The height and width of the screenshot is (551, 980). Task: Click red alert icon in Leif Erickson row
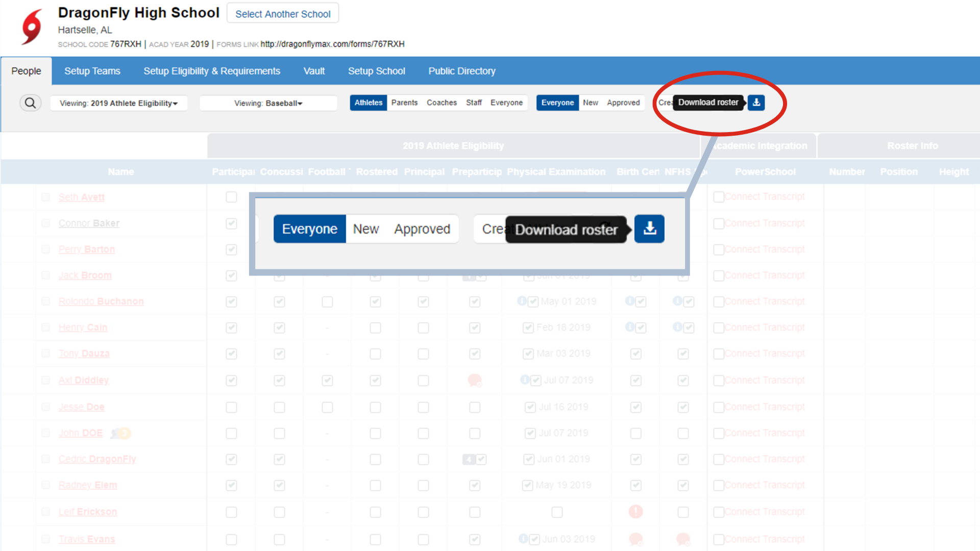point(635,512)
